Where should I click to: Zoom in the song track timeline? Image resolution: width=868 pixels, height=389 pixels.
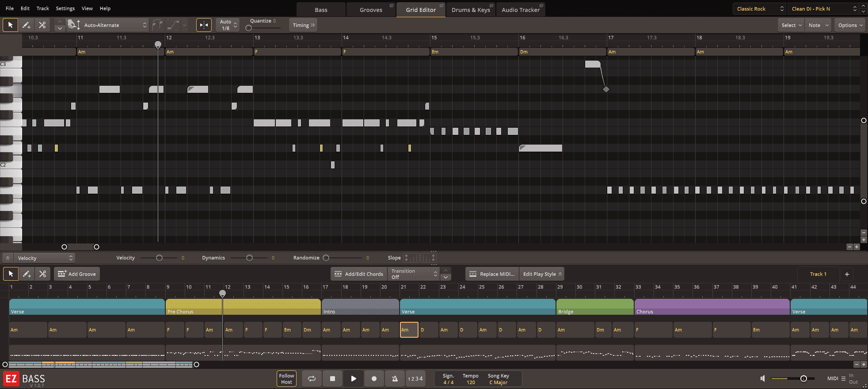click(864, 365)
